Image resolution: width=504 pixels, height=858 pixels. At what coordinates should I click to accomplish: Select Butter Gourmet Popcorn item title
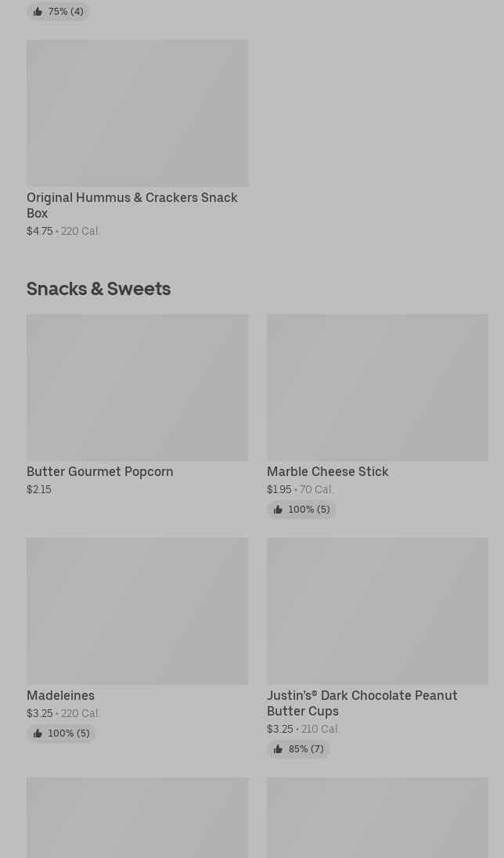pos(99,471)
